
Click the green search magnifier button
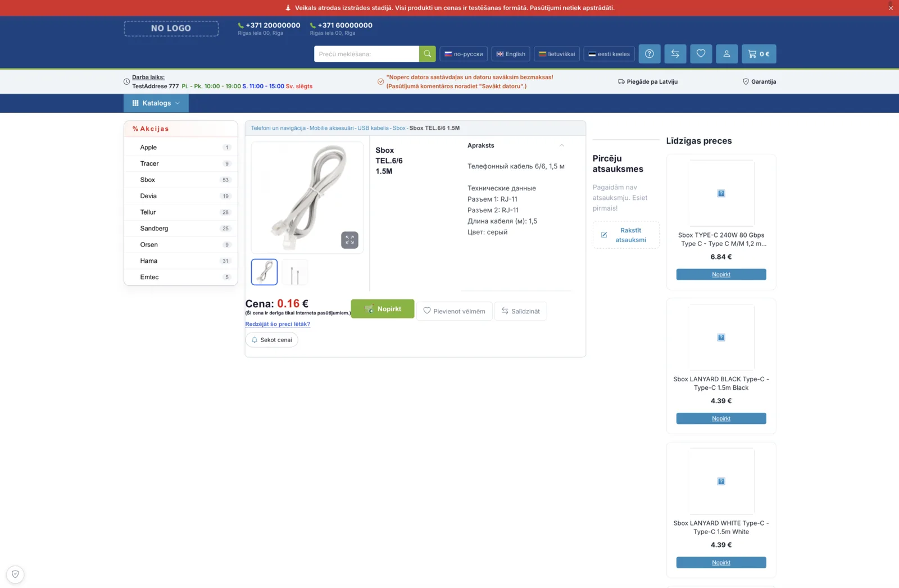coord(427,54)
